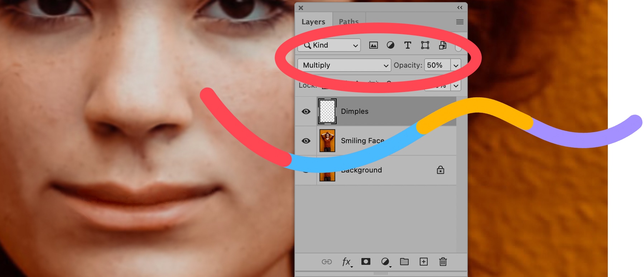The image size is (644, 277).
Task: Open the Multiply blend mode dropdown
Action: point(344,65)
